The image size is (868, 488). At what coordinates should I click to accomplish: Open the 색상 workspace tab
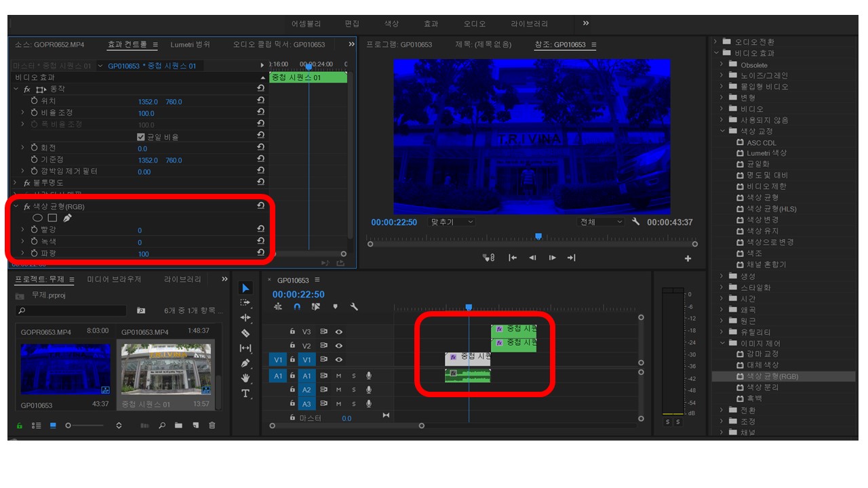(x=391, y=24)
